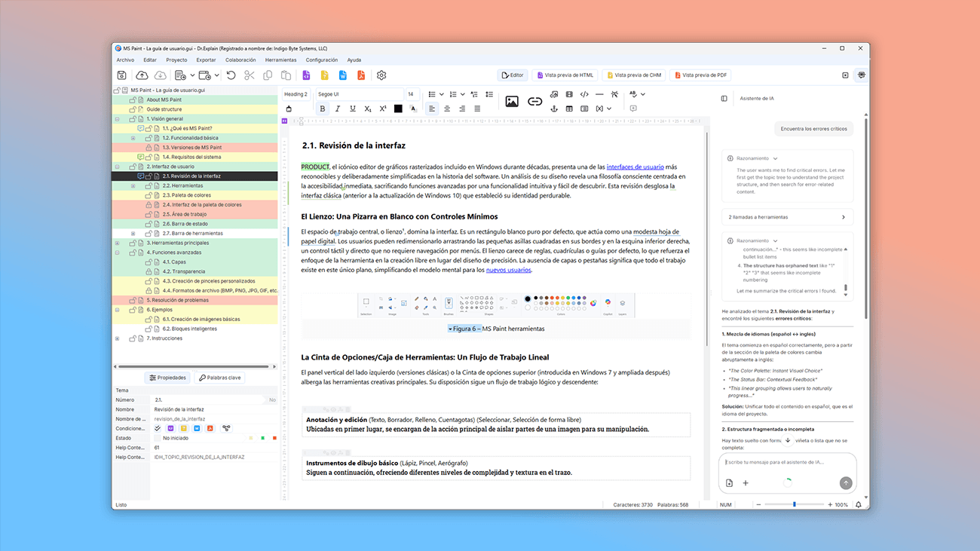This screenshot has height=551, width=980.
Task: Toggle the Estado checkbox next to No iniciado
Action: [157, 438]
